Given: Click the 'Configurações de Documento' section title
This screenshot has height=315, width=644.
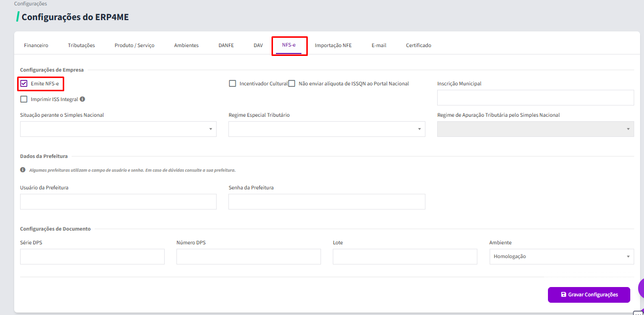Looking at the screenshot, I should point(55,229).
